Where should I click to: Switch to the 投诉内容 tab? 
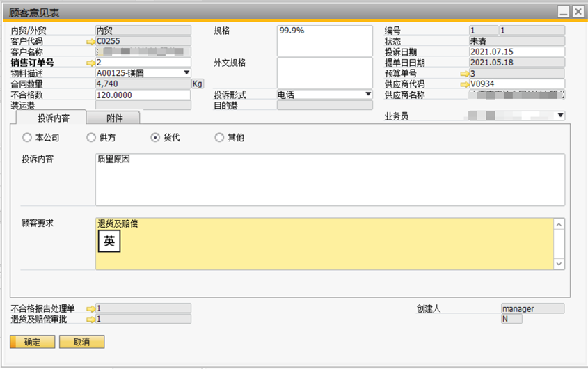tap(51, 118)
